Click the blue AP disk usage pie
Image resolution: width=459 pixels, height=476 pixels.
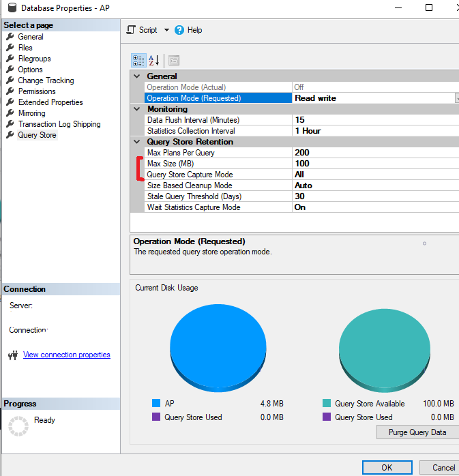[x=218, y=348]
